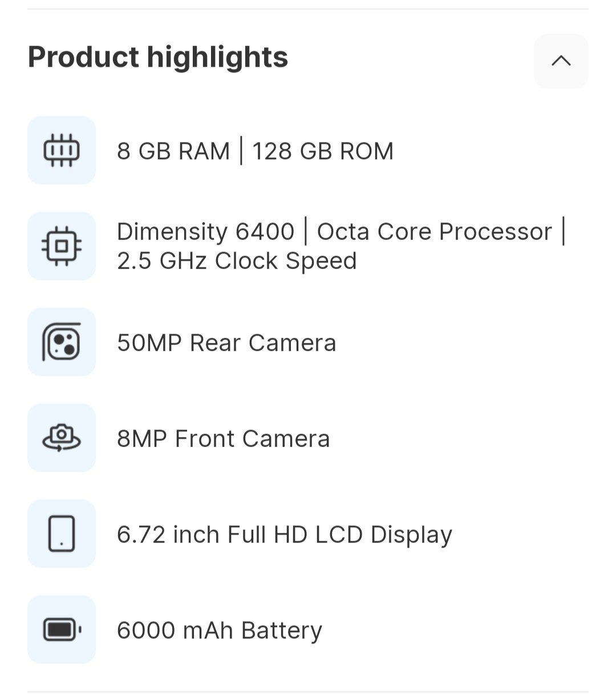Click the RAM memory chip icon

point(62,151)
